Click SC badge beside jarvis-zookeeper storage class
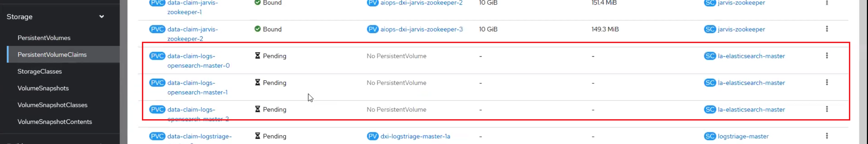The height and width of the screenshot is (144, 868). tap(710, 29)
